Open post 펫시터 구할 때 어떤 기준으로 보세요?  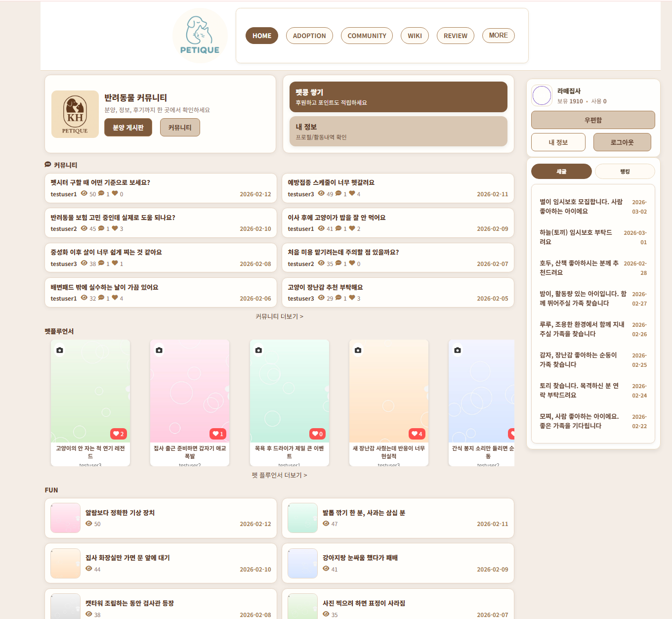click(x=100, y=182)
